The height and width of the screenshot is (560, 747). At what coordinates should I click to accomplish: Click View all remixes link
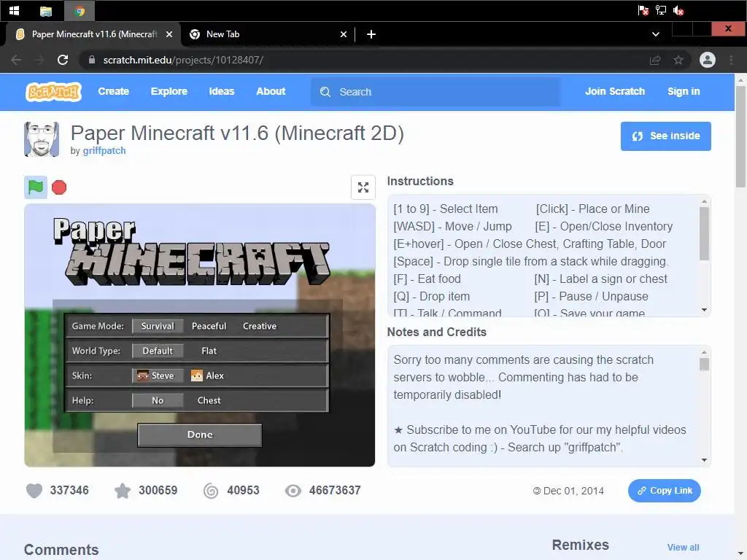pyautogui.click(x=683, y=548)
